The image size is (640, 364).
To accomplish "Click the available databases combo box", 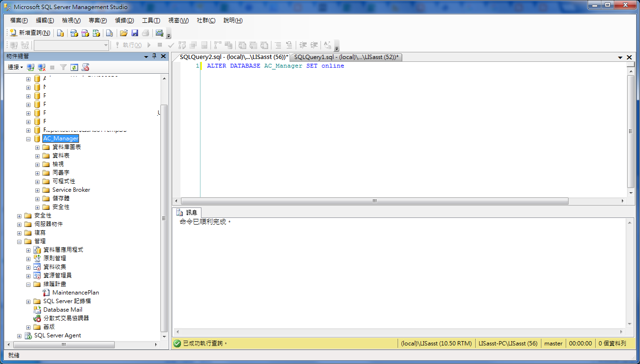I will tap(71, 45).
